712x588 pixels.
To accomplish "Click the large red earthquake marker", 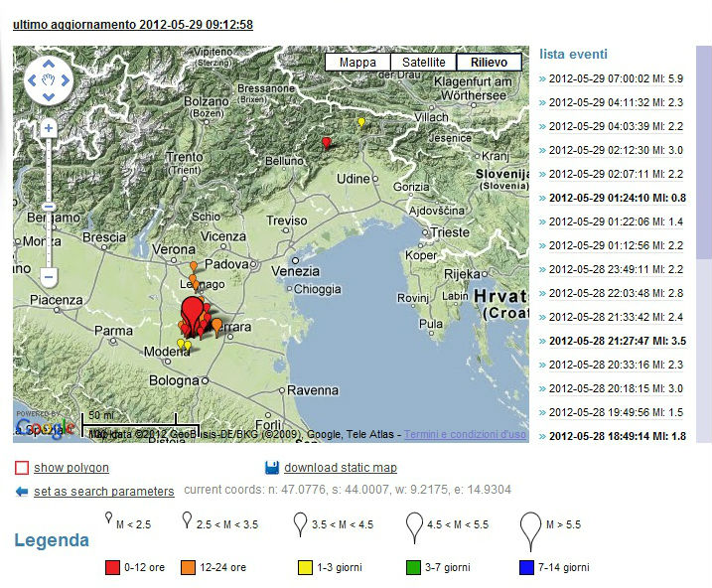I will click(x=193, y=312).
